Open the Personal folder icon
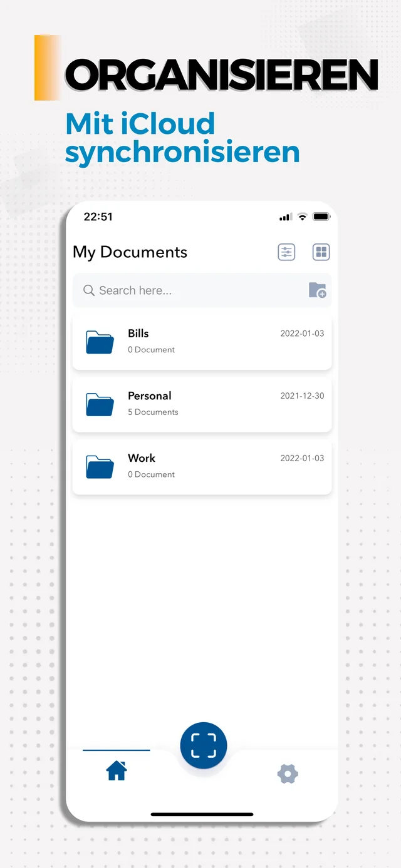401x868 pixels. click(100, 405)
